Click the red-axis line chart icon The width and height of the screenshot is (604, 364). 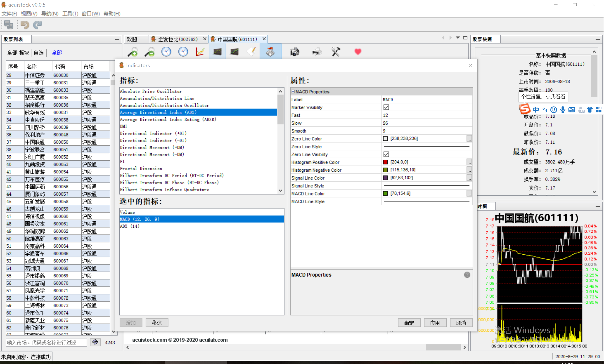(200, 52)
